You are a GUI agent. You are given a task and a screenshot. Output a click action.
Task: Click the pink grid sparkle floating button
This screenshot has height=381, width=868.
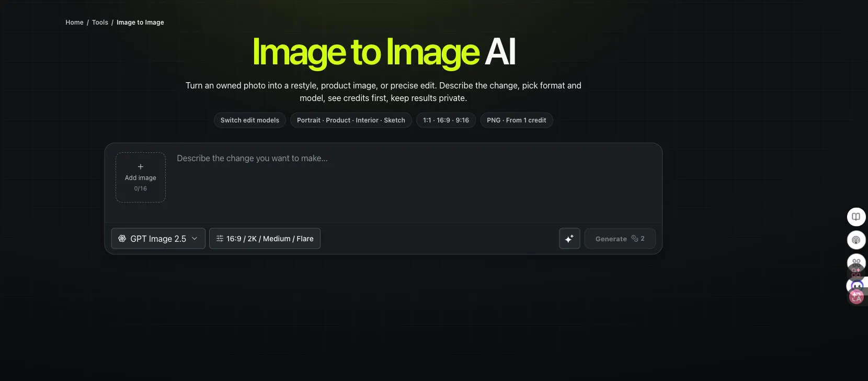856,272
